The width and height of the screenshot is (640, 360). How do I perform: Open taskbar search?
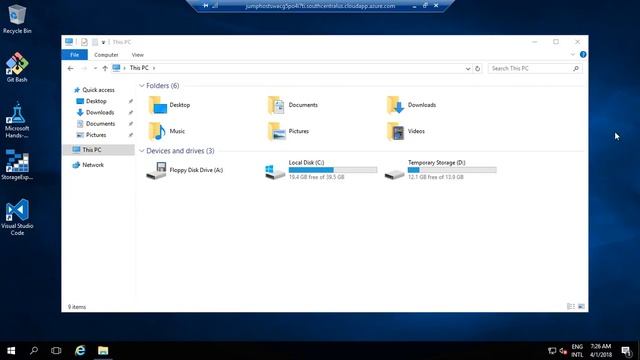tap(34, 351)
